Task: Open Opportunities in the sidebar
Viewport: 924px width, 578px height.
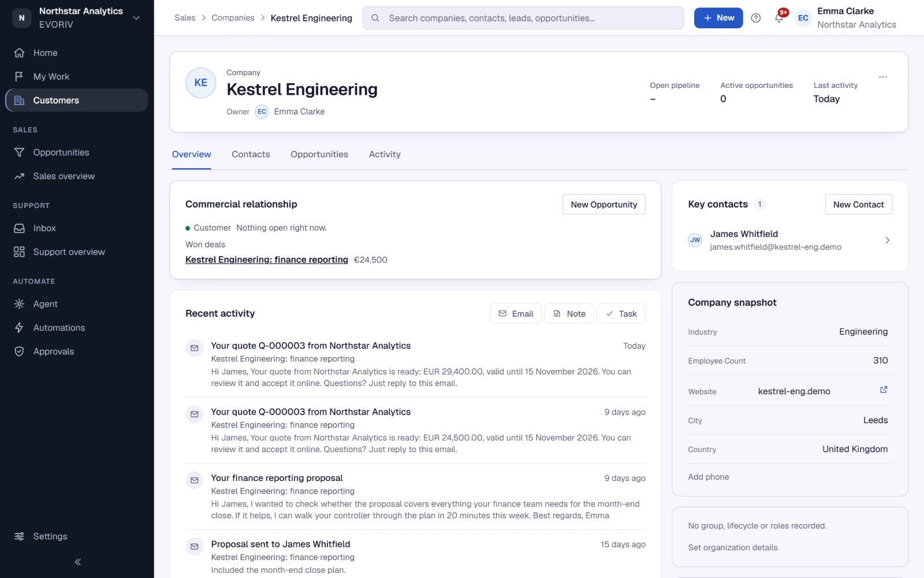Action: (77, 152)
